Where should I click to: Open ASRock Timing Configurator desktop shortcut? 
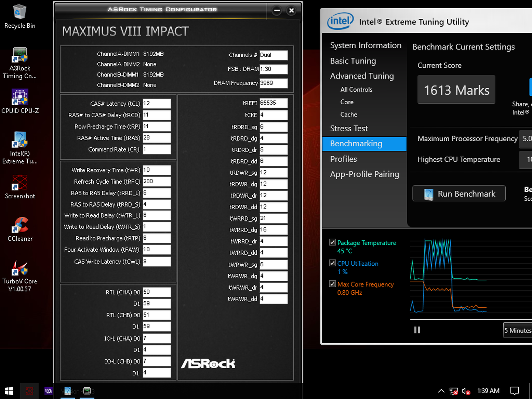click(20, 63)
